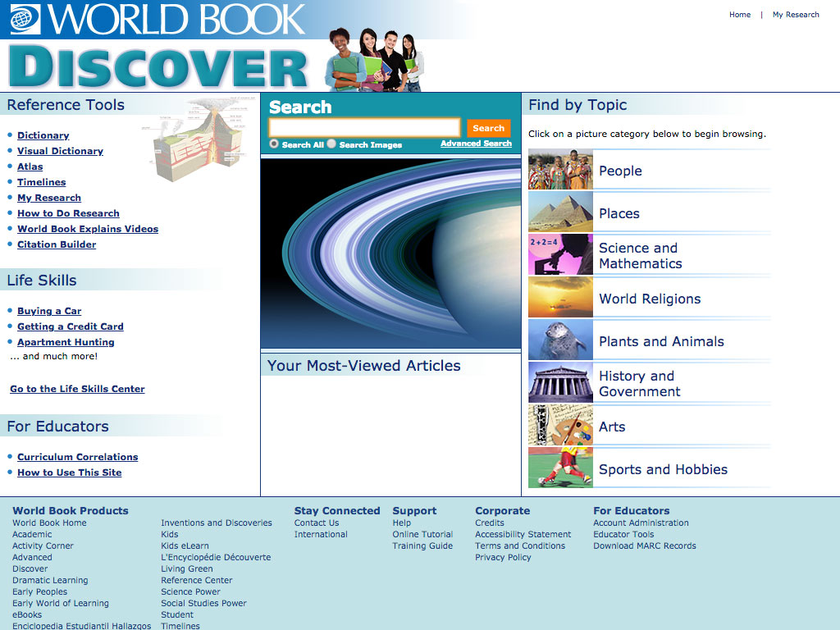This screenshot has height=630, width=840.
Task: Open World Book Explains Videos
Action: point(87,229)
